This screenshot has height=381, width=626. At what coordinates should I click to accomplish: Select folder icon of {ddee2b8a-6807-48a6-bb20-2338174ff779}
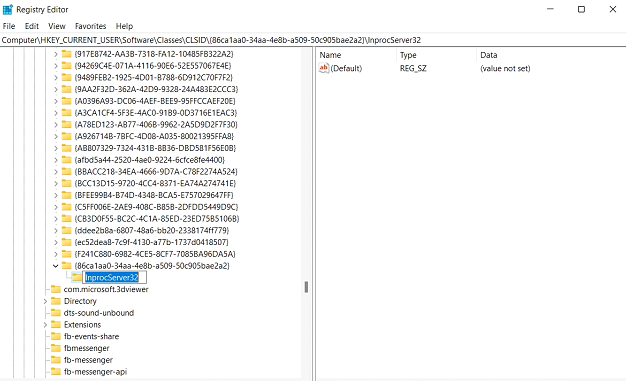[67, 230]
